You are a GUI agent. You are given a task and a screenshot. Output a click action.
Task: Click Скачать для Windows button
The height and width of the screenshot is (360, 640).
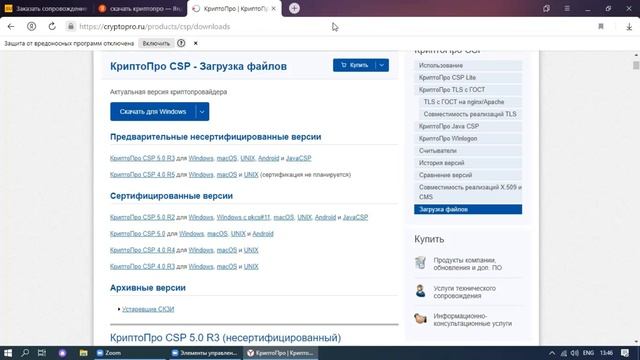(153, 111)
